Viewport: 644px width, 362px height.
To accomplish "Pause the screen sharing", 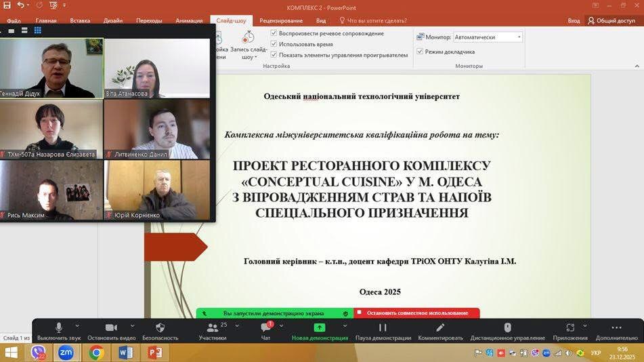I will click(x=383, y=328).
